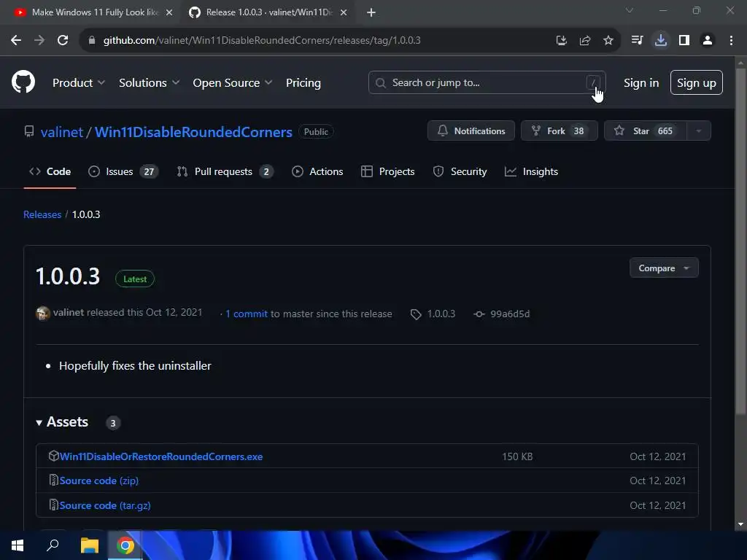Open tab search chevron in title bar

(630, 10)
